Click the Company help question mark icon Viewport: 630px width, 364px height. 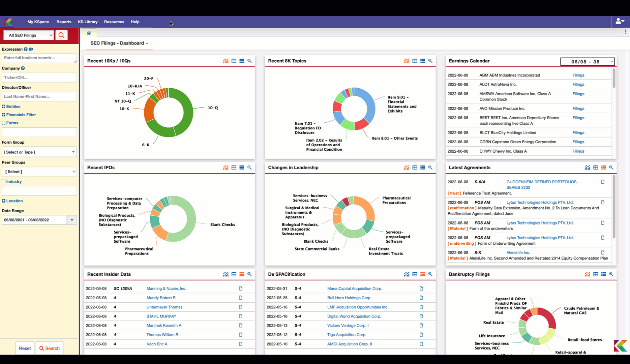tap(23, 68)
